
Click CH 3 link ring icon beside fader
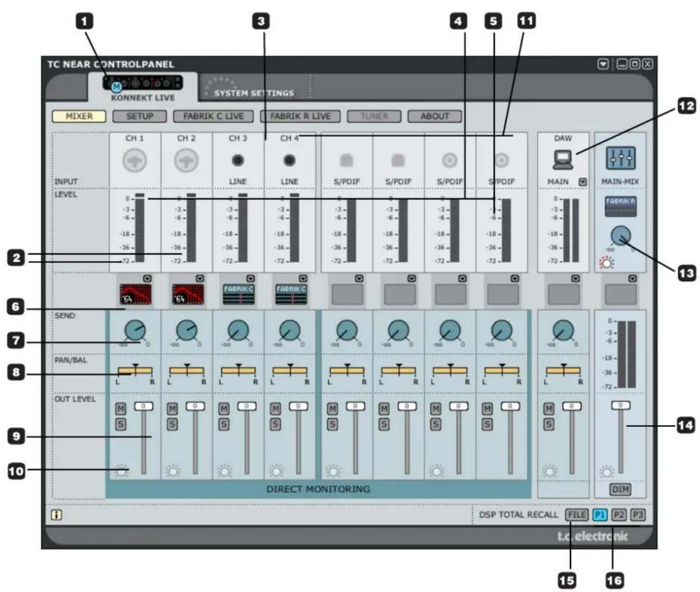225,471
